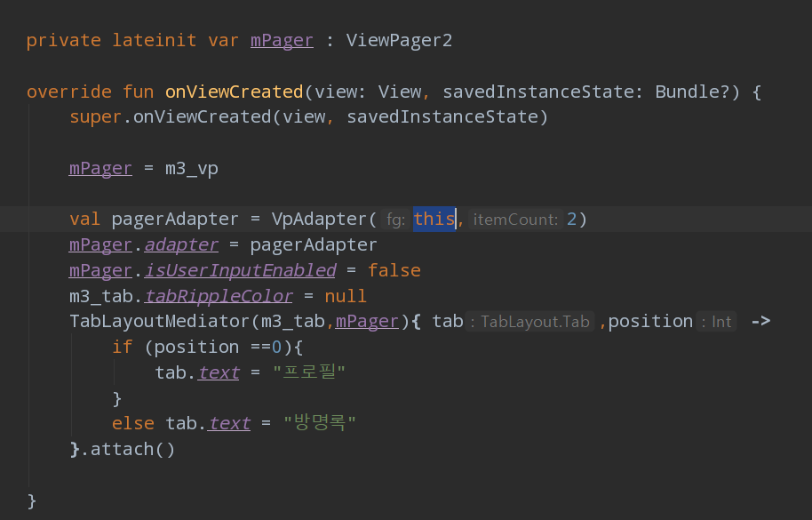Click the 'super' keyword

pyautogui.click(x=96, y=117)
